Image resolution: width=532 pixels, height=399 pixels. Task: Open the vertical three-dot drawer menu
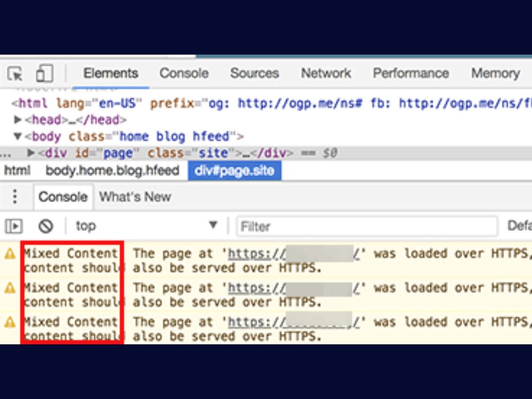pyautogui.click(x=15, y=196)
